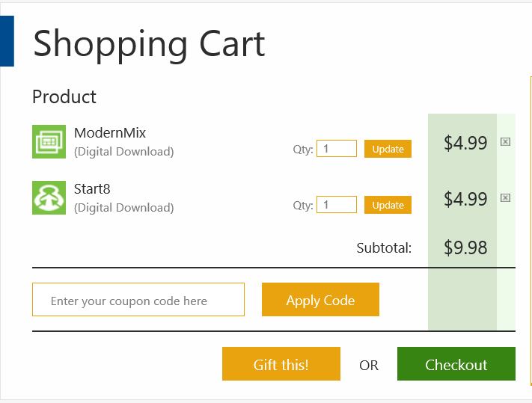The width and height of the screenshot is (532, 403).
Task: Click the ModernMix product icon
Action: coord(49,141)
